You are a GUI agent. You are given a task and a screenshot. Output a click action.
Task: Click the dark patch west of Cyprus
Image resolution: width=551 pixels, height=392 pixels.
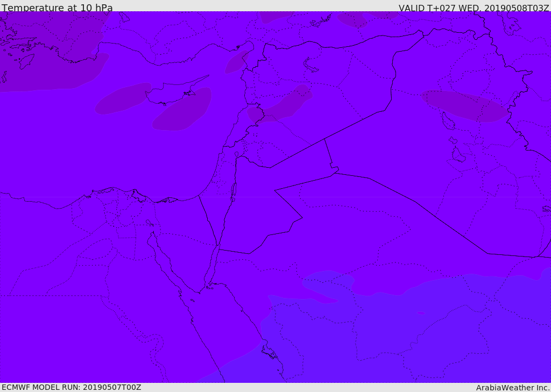pyautogui.click(x=123, y=98)
